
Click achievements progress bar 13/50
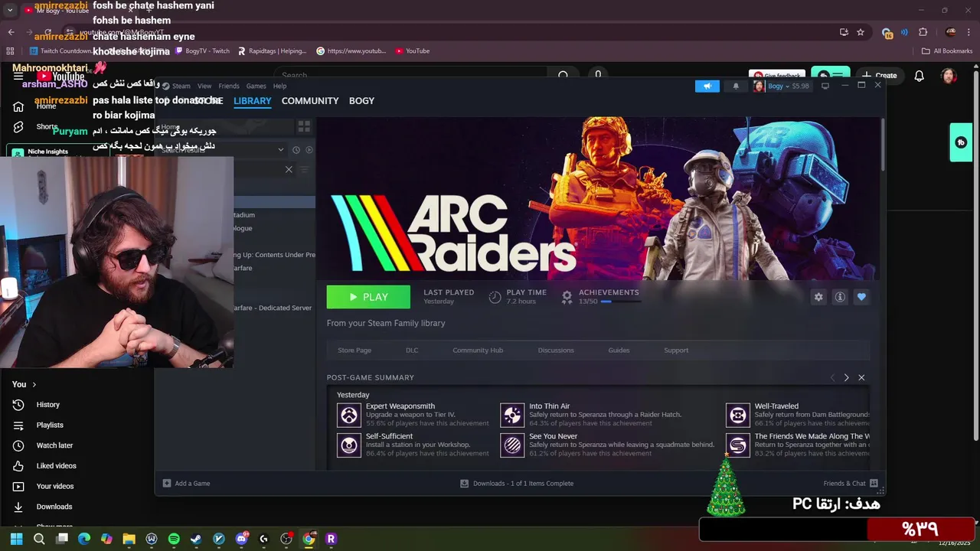pos(621,302)
